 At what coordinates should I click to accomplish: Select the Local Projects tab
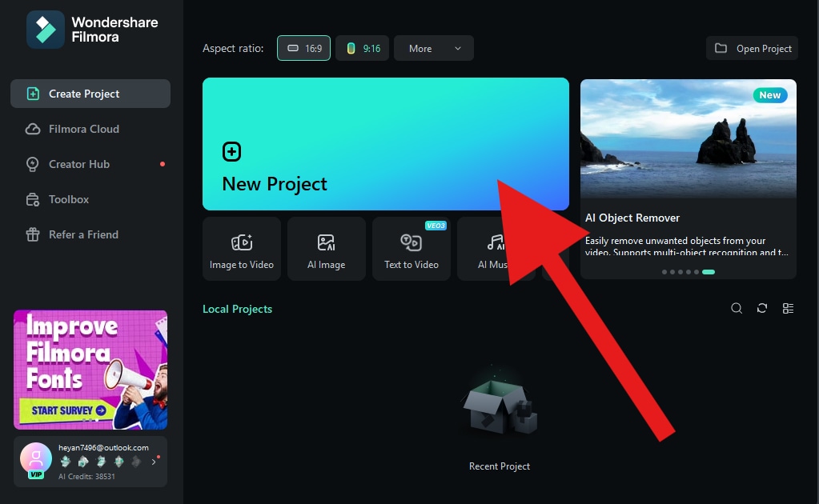[x=238, y=309]
